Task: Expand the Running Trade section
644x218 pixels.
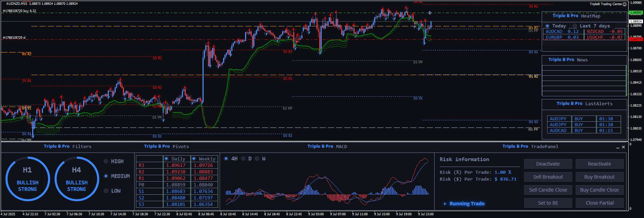Action: [445, 204]
